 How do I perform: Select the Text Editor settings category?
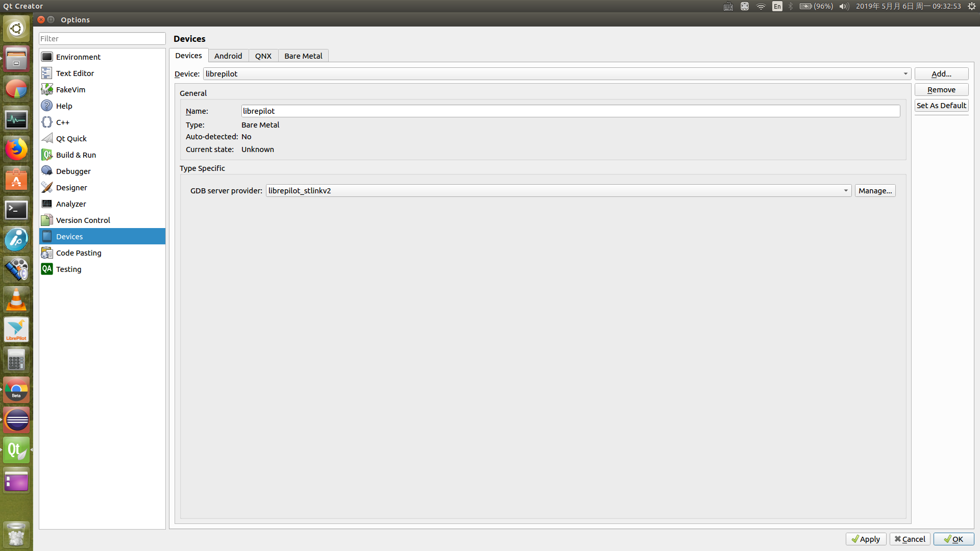pyautogui.click(x=75, y=73)
